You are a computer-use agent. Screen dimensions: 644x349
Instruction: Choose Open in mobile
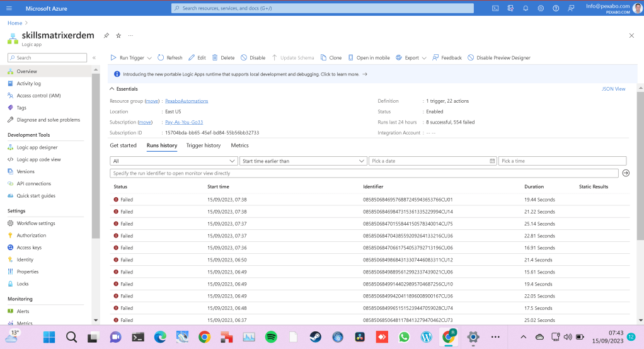click(369, 58)
